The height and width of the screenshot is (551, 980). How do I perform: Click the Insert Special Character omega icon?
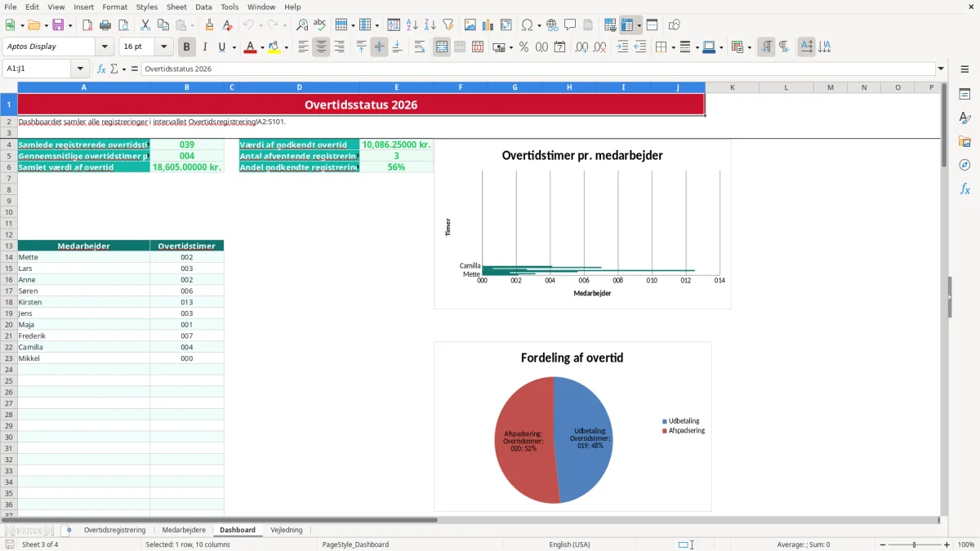(527, 25)
